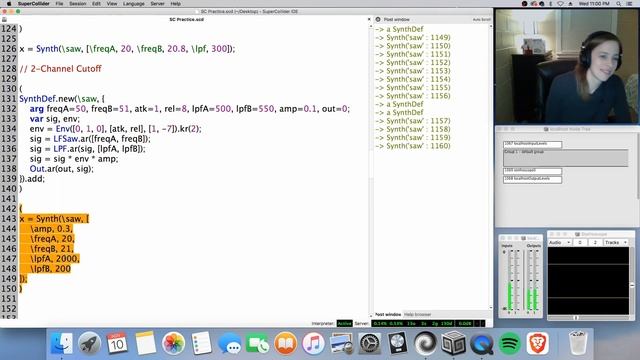
Task: Close the SC Practice.scd document tab
Action: (x=369, y=19)
